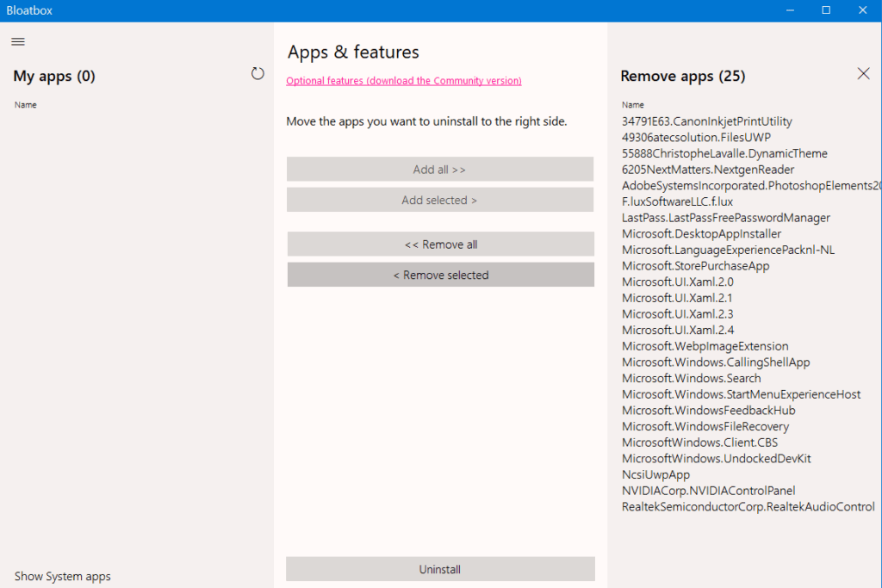Select 49306atecsolution.FilesUWP entry
The image size is (882, 588).
coord(696,137)
